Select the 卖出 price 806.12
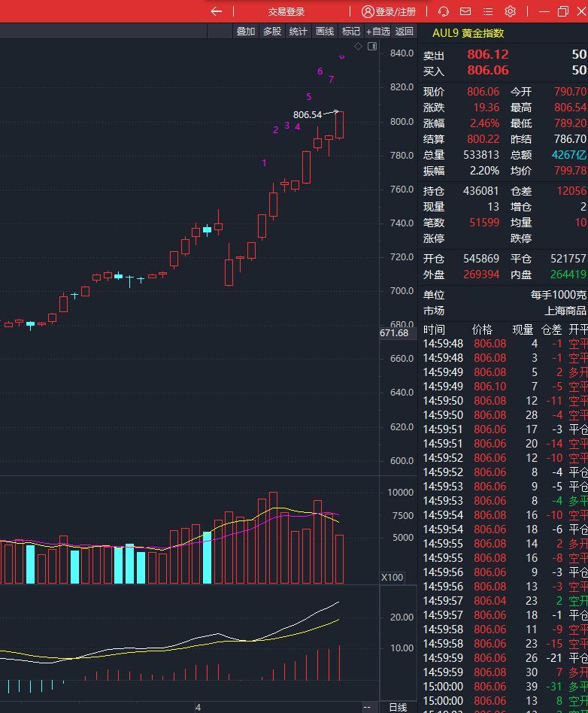The height and width of the screenshot is (713, 588). tap(487, 55)
